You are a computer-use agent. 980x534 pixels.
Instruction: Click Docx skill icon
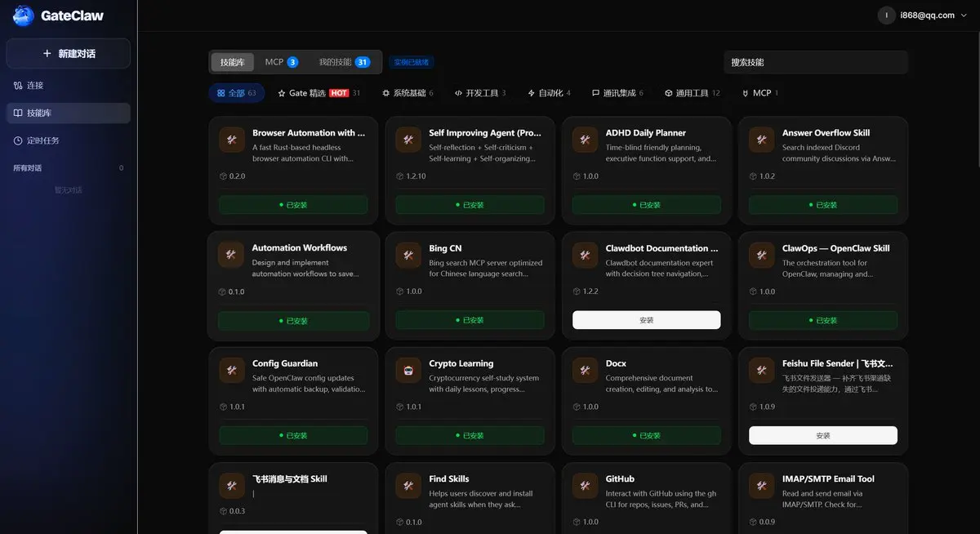[x=585, y=370]
